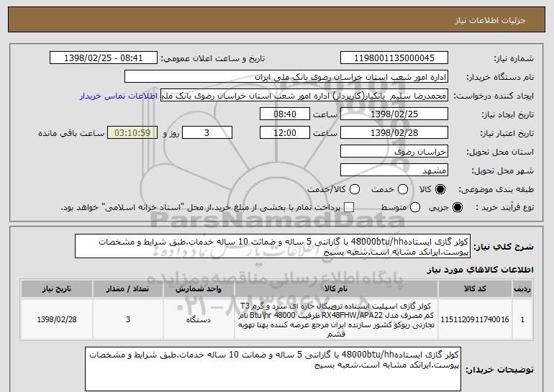Click the شرح کلی نیاز description box
Screen dimensions: 554x392
click(x=273, y=246)
